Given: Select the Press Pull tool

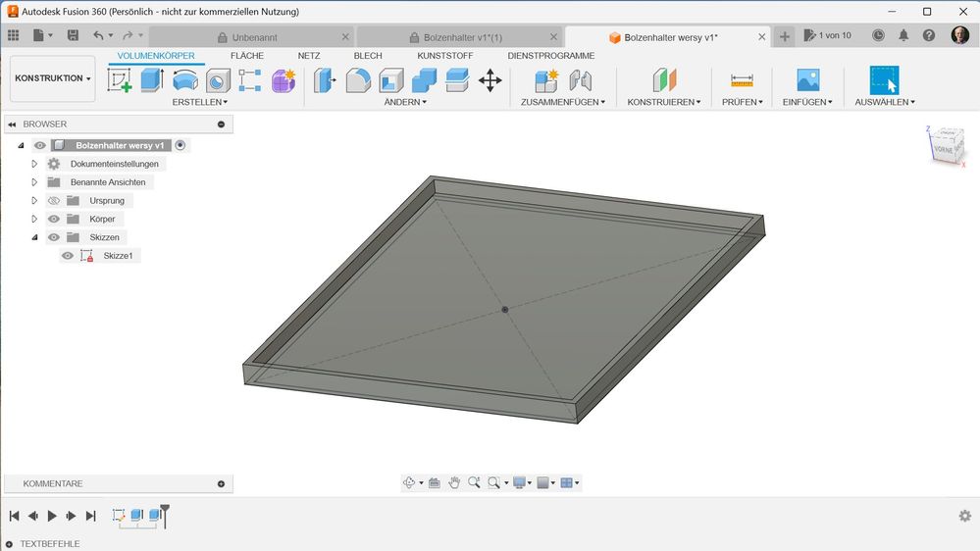Looking at the screenshot, I should 325,80.
